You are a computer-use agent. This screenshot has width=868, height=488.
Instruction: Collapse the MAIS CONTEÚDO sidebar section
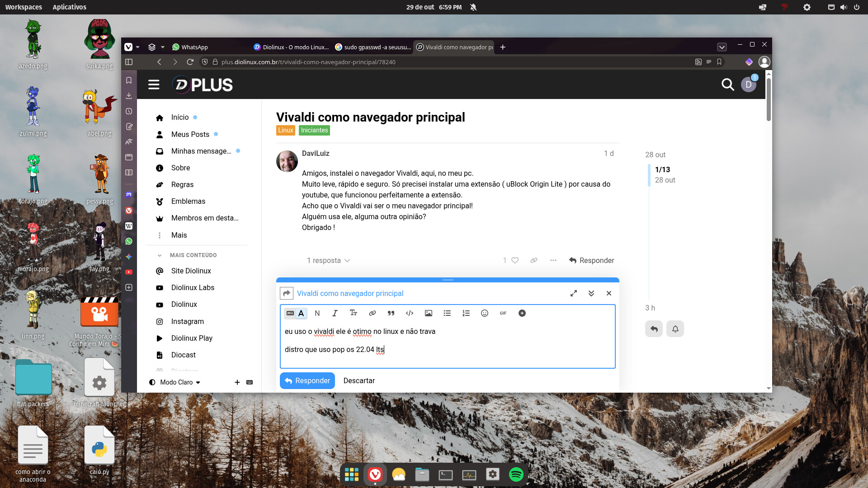pyautogui.click(x=160, y=255)
